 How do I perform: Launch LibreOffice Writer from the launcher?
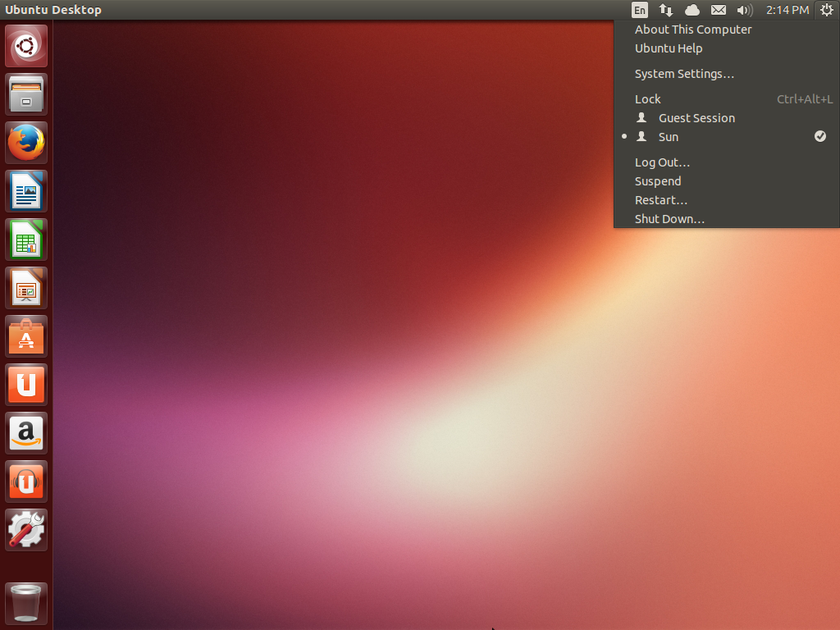(25, 190)
